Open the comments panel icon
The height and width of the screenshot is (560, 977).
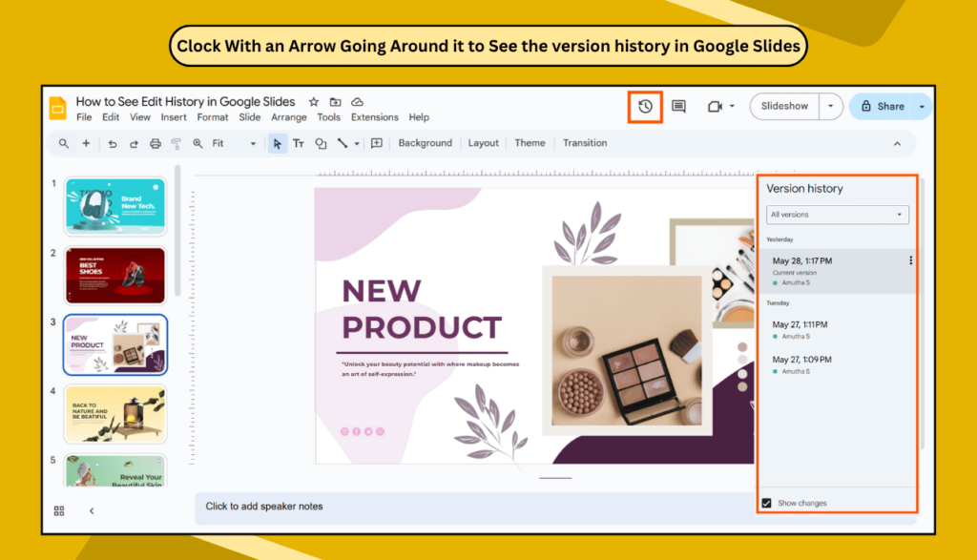click(678, 106)
